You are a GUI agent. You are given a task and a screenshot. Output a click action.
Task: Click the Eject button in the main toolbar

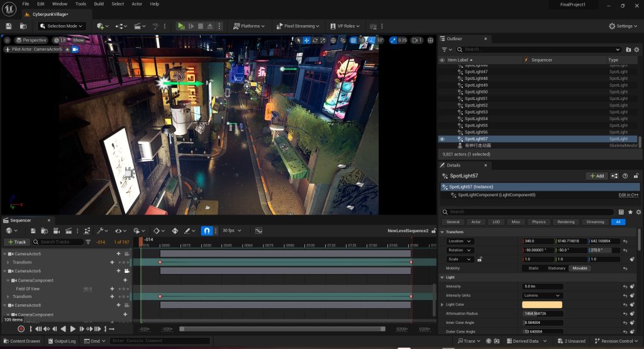[210, 26]
